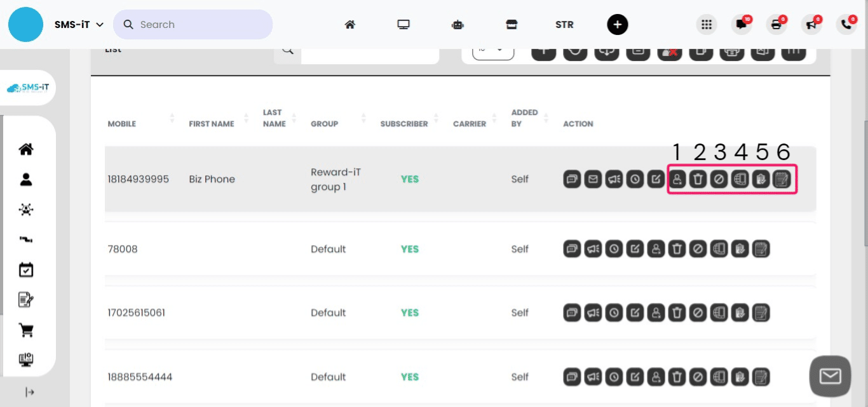Block the Biz Phone contact
868x407 pixels.
point(719,180)
